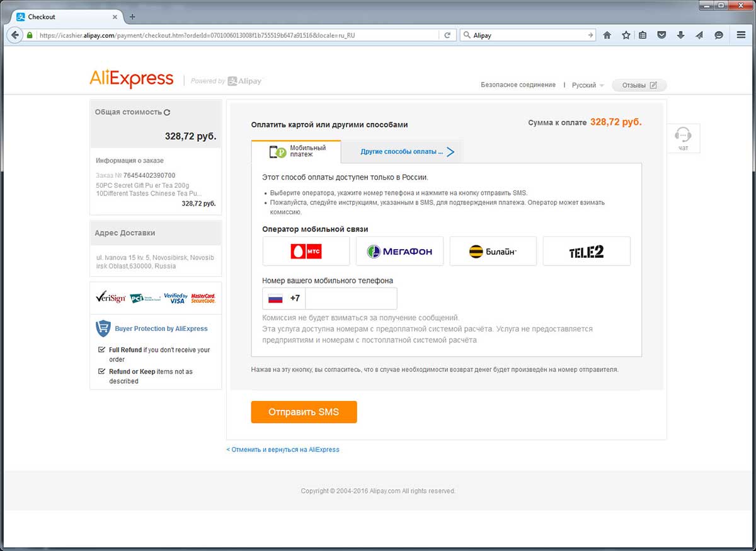Screen dimensions: 756x551
Task: Switch to the Другие способы оплаты tab
Action: click(x=401, y=152)
